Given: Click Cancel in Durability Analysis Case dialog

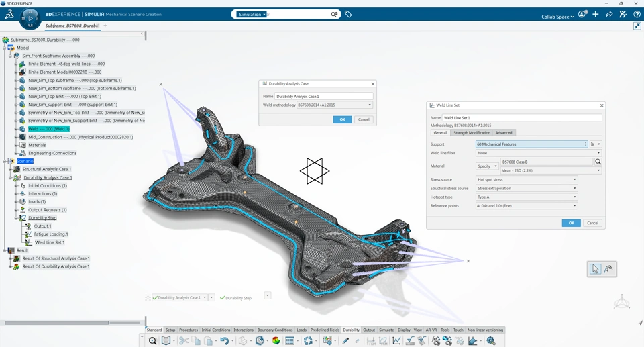Looking at the screenshot, I should click(x=364, y=119).
